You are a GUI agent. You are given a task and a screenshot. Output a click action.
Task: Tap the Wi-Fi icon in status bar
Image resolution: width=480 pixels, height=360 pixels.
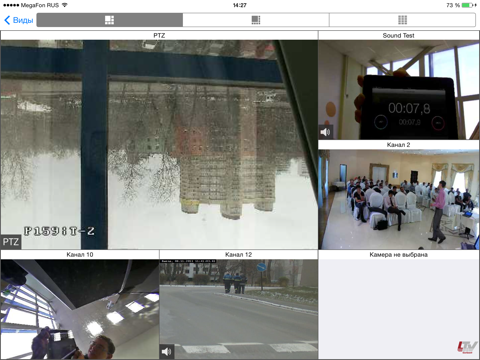click(x=65, y=5)
